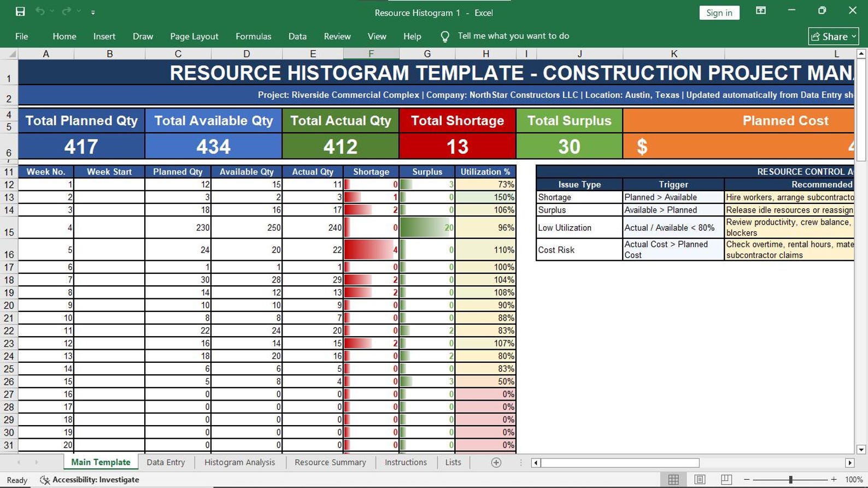Open the File menu
The width and height of the screenshot is (868, 488).
(22, 36)
